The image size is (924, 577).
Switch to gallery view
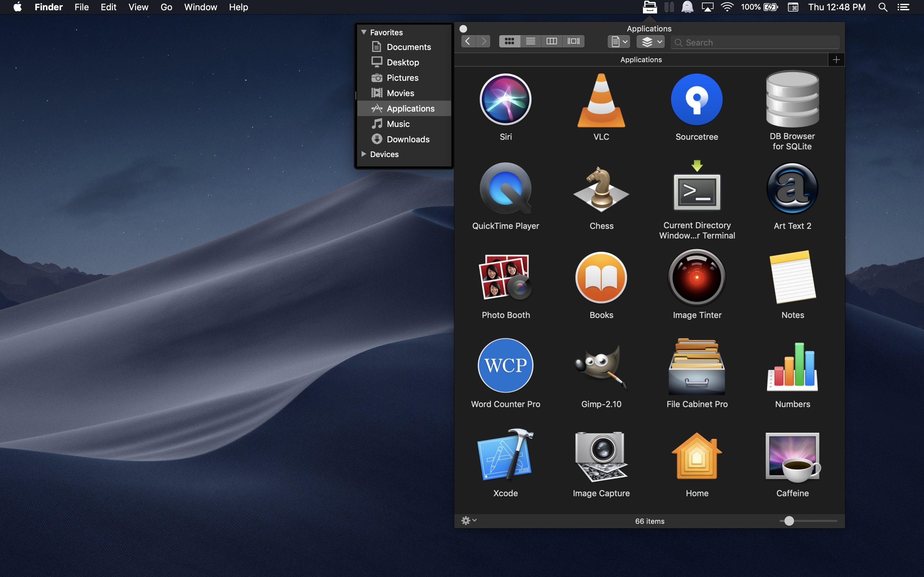(x=573, y=41)
